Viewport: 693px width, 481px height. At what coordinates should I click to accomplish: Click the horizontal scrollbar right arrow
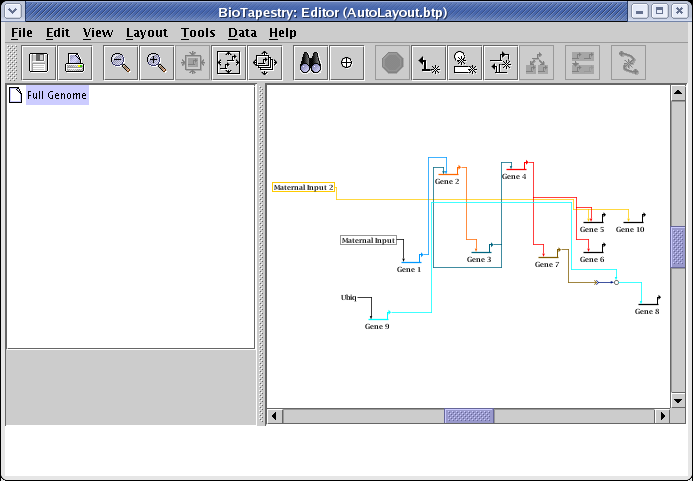[x=661, y=416]
